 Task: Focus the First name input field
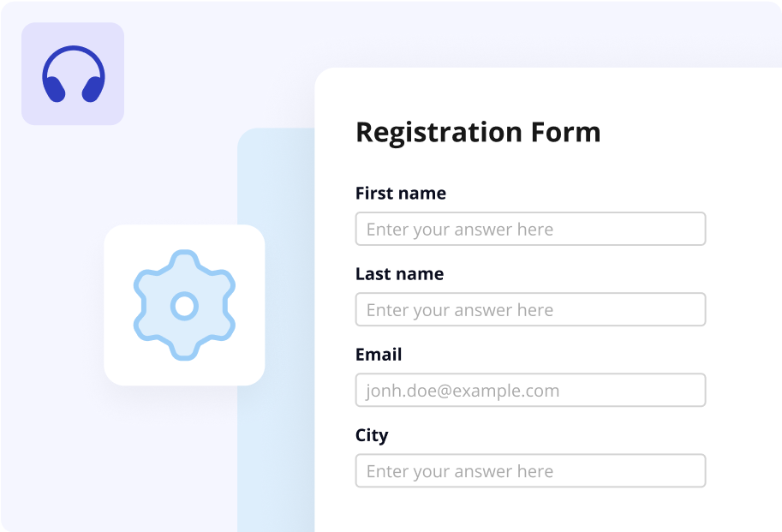[x=530, y=229]
